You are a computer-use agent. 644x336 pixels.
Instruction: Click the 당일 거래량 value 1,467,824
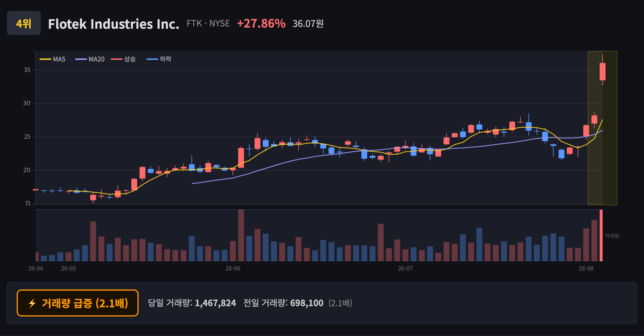pyautogui.click(x=215, y=303)
